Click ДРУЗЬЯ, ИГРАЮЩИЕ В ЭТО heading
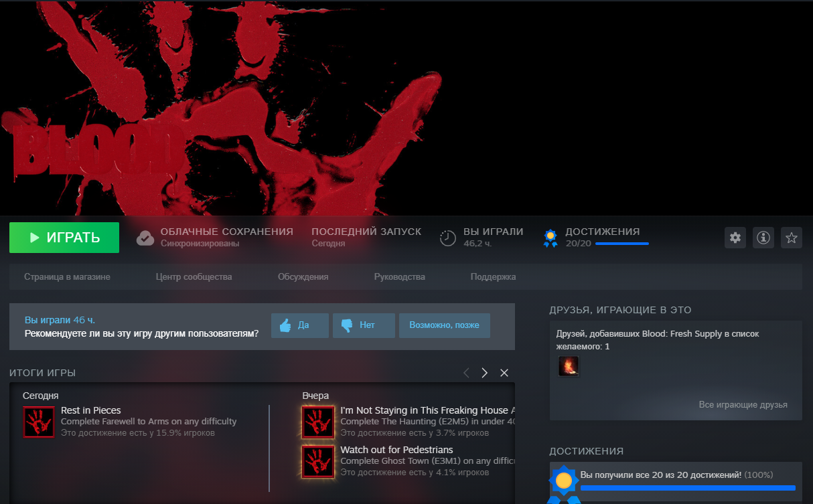This screenshot has height=504, width=813. [620, 310]
